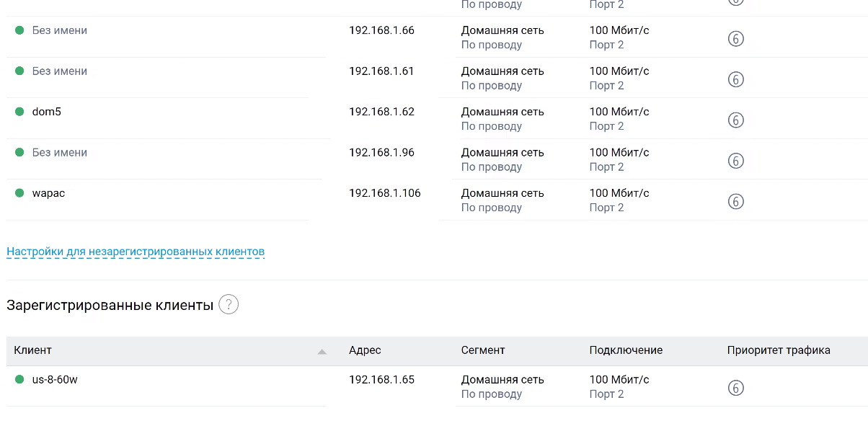
Task: Click traffic priority icon for 192.168.1.66
Action: coord(735,39)
